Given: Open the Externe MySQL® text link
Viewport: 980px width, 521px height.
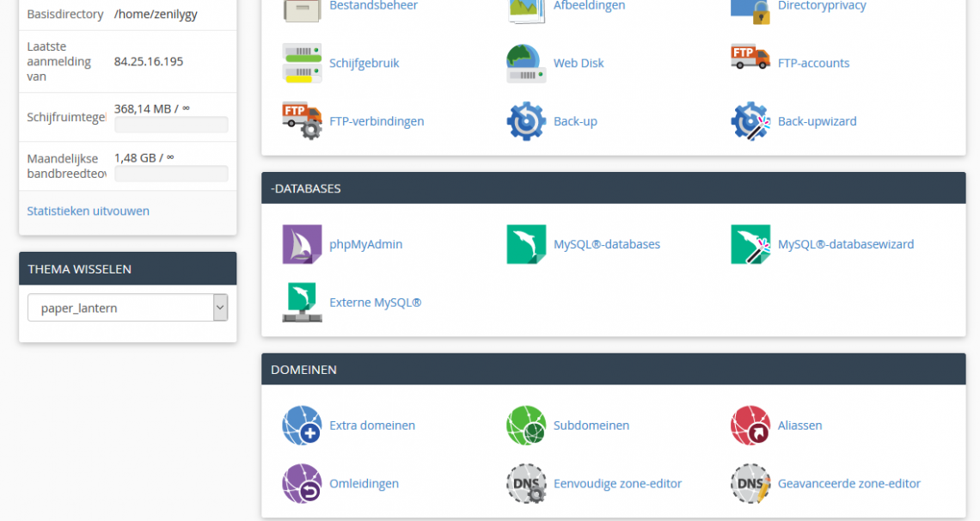Looking at the screenshot, I should point(375,303).
